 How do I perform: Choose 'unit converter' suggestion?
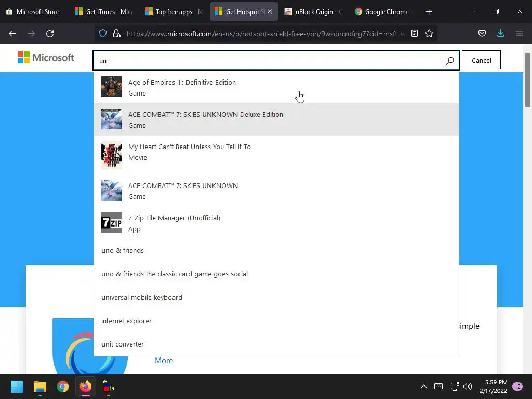pyautogui.click(x=276, y=344)
